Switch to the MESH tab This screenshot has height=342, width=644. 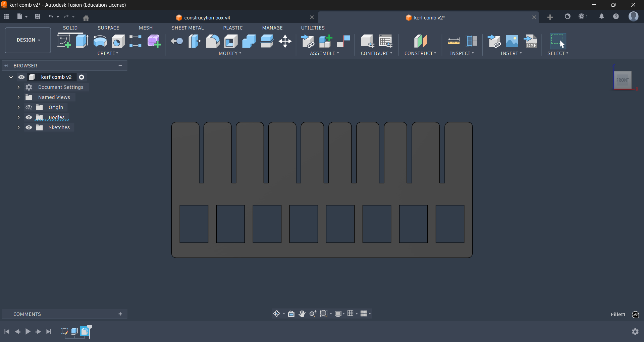coord(146,28)
